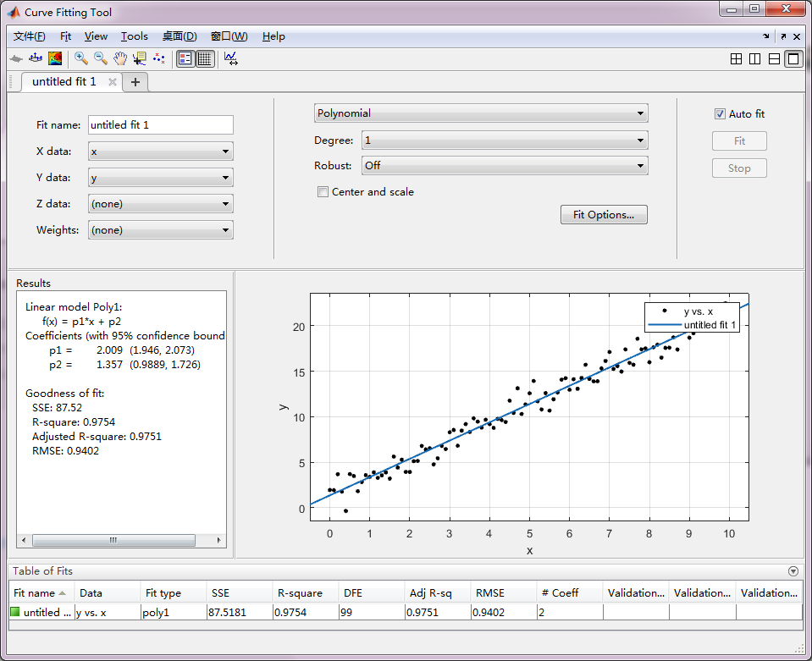Open the Help menu
The width and height of the screenshot is (812, 661).
click(x=273, y=36)
